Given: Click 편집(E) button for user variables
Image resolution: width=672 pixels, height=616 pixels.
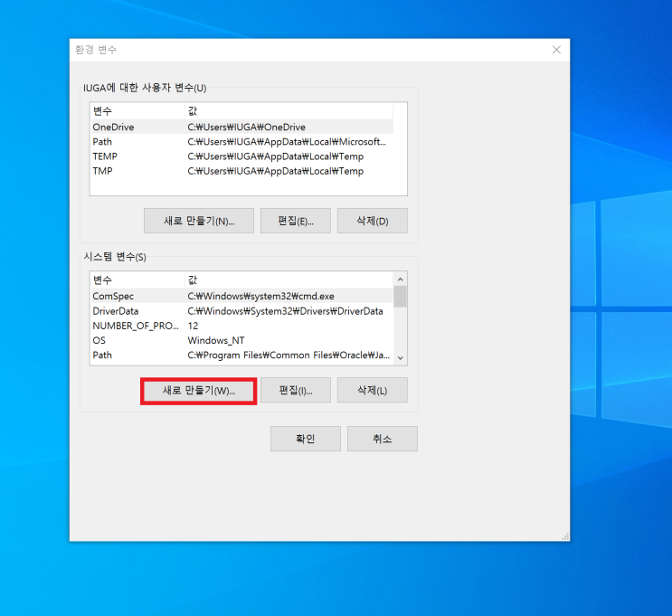Looking at the screenshot, I should 296,222.
